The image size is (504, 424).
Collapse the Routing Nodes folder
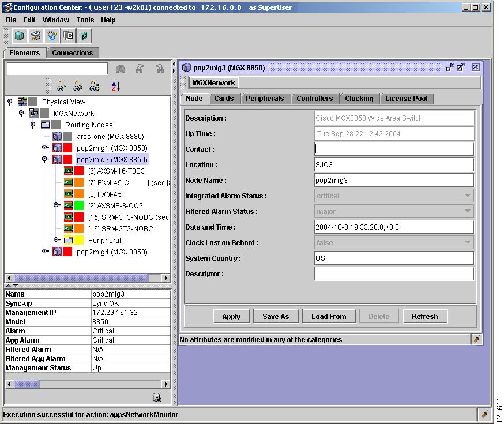pos(33,125)
